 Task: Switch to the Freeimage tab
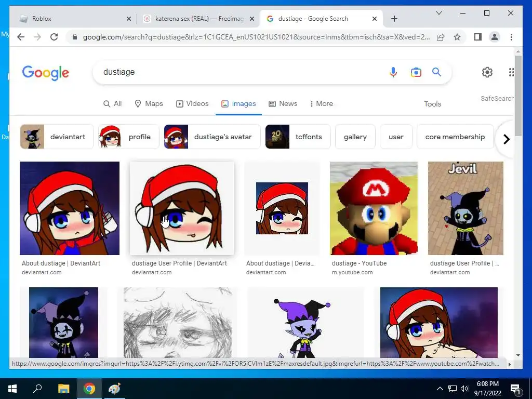(198, 19)
